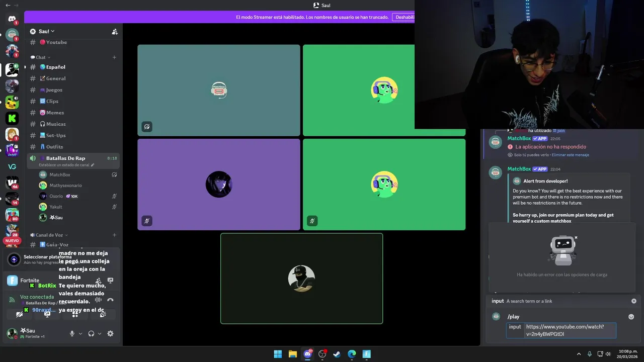
Task: Stream Fortnite with the screen icon
Action: (110, 281)
